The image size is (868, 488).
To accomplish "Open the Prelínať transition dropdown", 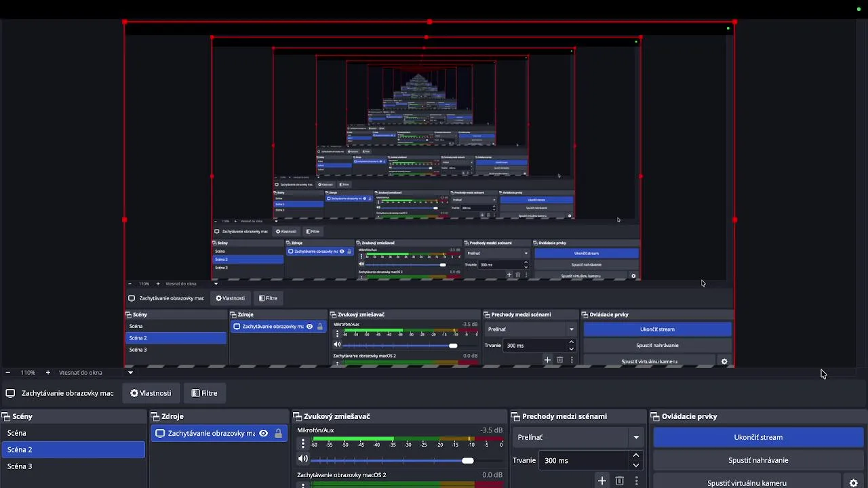I will pyautogui.click(x=577, y=437).
